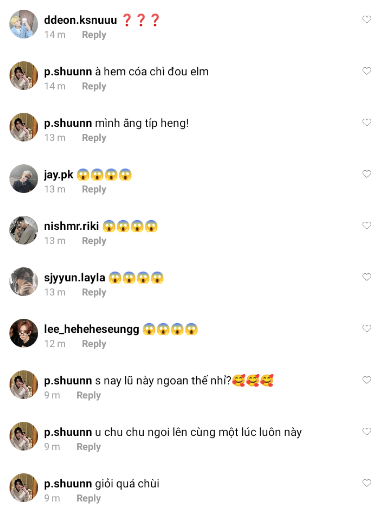Like the "u chu chu ngoi lên" comment
The image size is (381, 520).
tap(366, 431)
